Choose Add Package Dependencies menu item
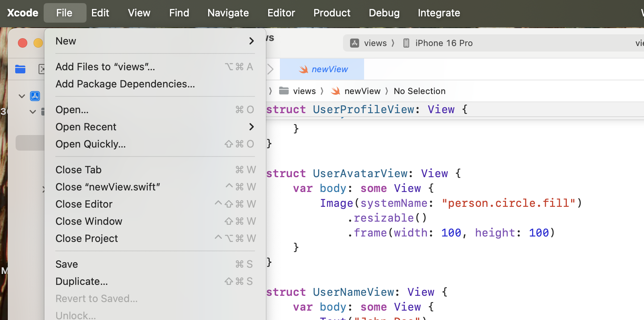Image resolution: width=644 pixels, height=320 pixels. [125, 84]
